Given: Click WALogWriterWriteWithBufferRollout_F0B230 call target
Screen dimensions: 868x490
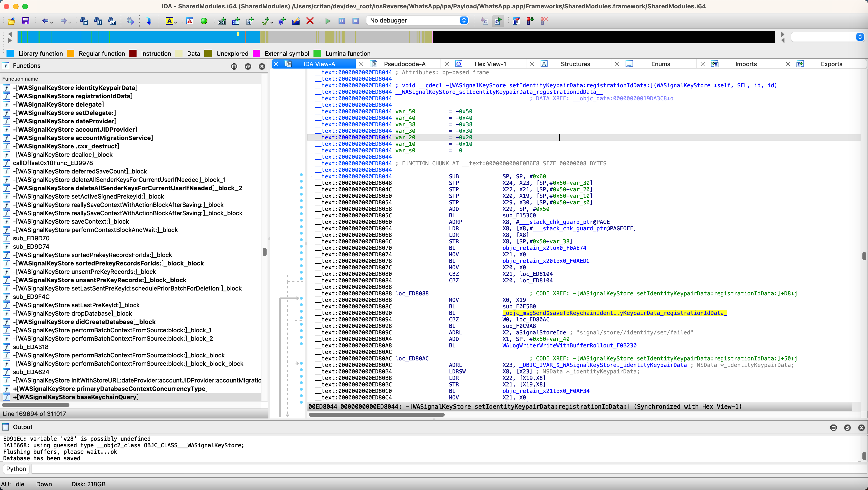Looking at the screenshot, I should 569,345.
